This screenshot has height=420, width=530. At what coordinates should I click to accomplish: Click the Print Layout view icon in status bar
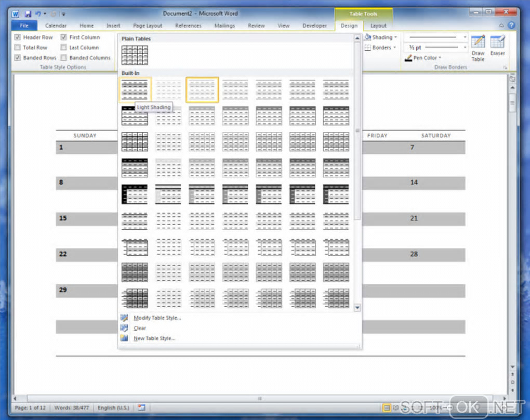coord(387,408)
